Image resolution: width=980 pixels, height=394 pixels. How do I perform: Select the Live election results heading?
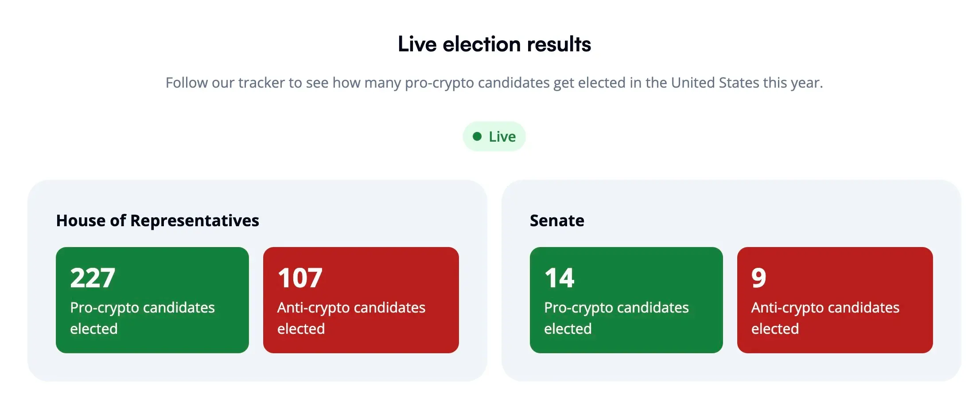494,44
